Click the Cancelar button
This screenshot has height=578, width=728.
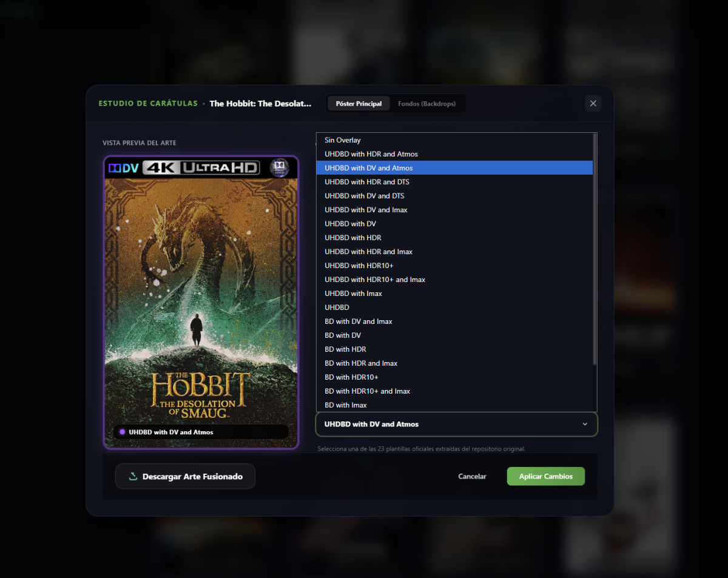click(x=472, y=477)
